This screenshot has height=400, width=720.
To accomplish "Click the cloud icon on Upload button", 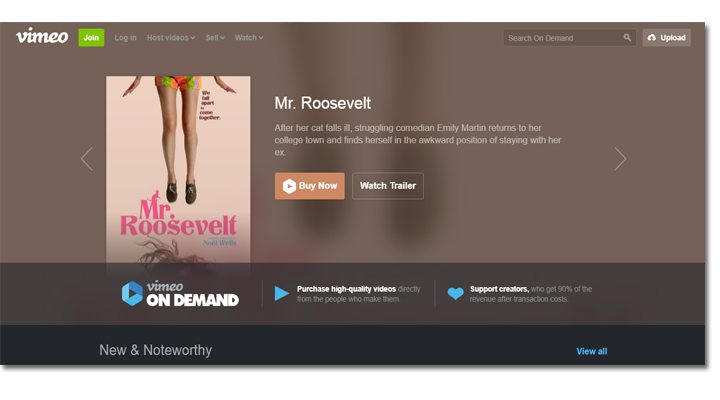I will [x=652, y=38].
